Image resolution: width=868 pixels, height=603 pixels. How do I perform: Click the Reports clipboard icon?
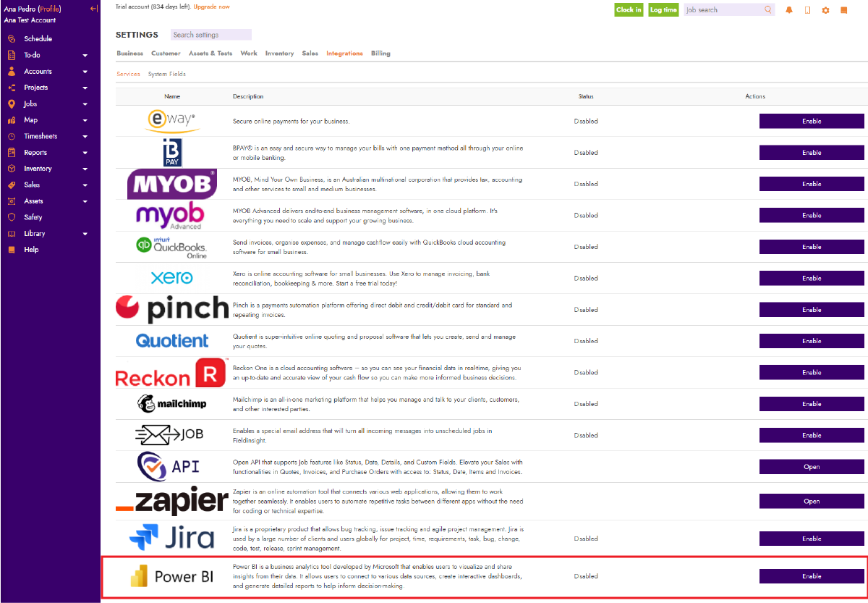[11, 153]
